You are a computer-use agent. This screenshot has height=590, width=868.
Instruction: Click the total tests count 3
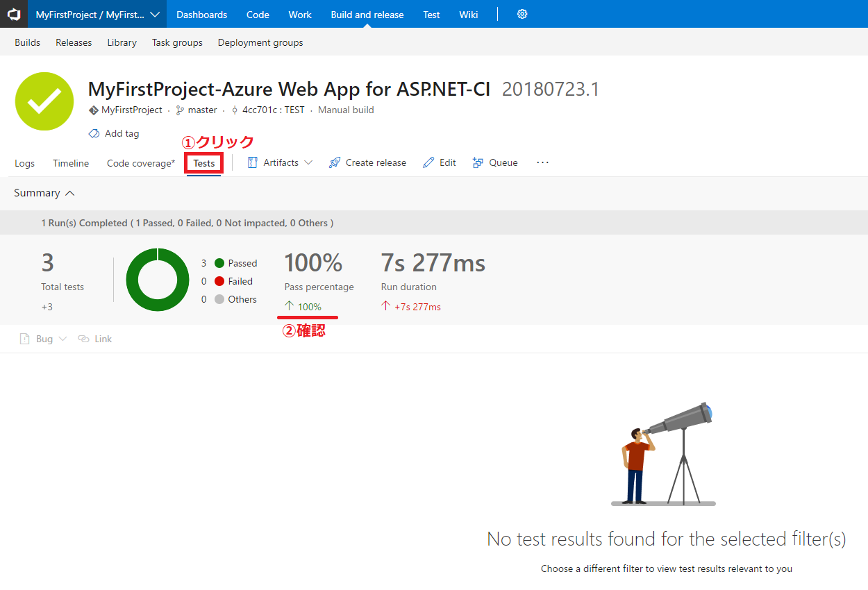pos(47,263)
